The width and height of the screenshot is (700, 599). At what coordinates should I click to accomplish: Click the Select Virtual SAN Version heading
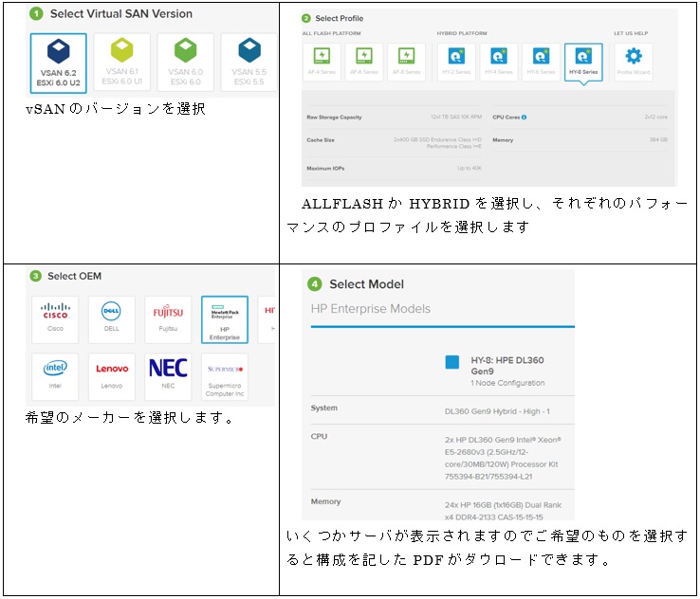point(121,14)
